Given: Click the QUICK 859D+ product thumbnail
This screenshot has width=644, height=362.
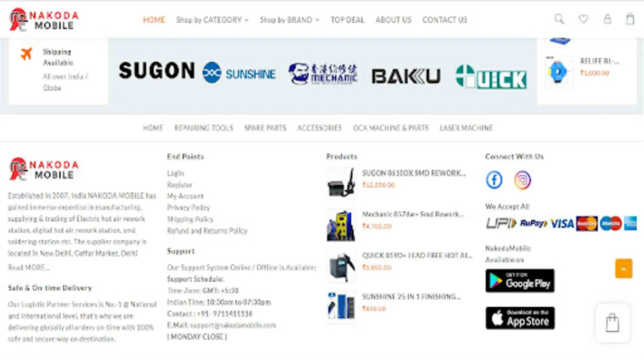Looking at the screenshot, I should pos(341,266).
